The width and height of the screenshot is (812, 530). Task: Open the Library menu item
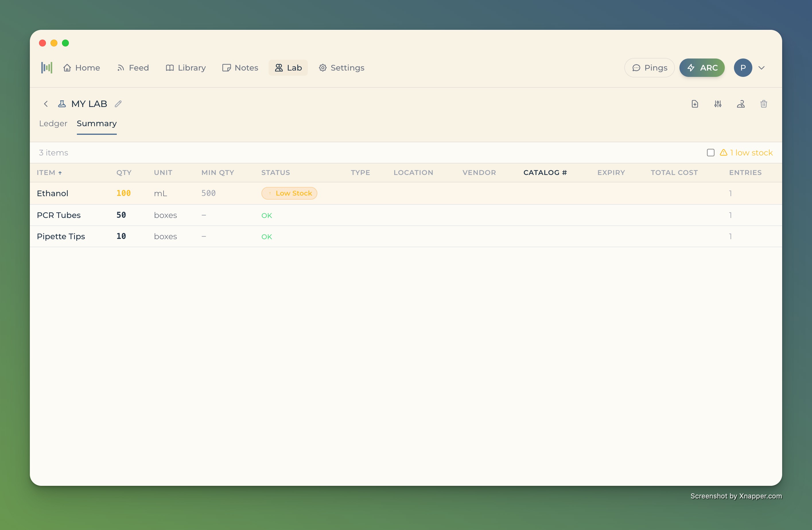pos(186,67)
